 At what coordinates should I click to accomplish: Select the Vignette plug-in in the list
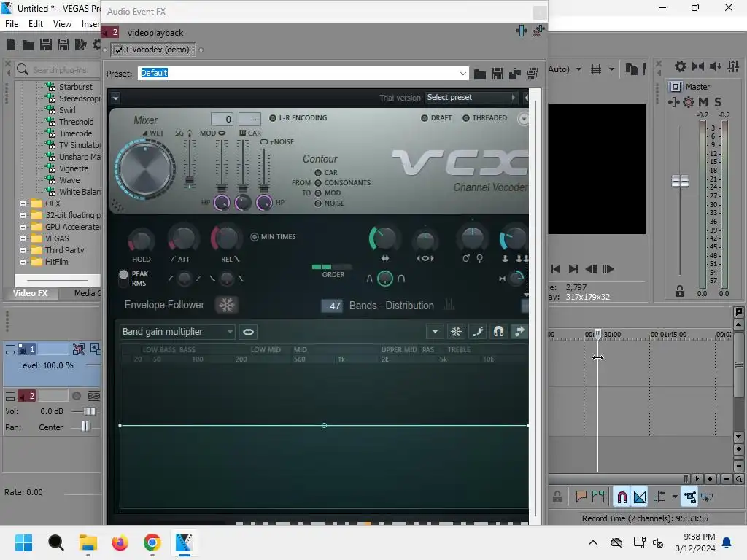74,168
